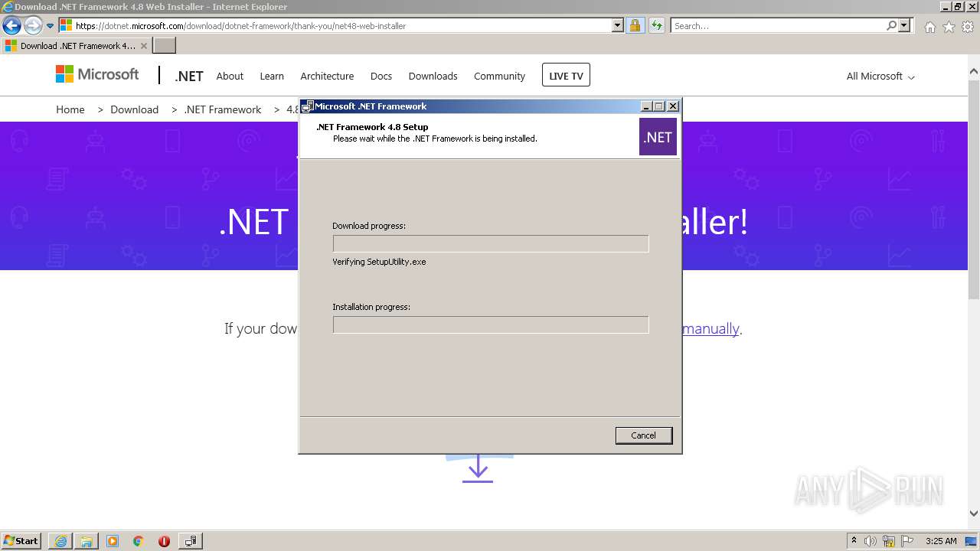
Task: Click the LIVE TV button
Action: (x=566, y=75)
